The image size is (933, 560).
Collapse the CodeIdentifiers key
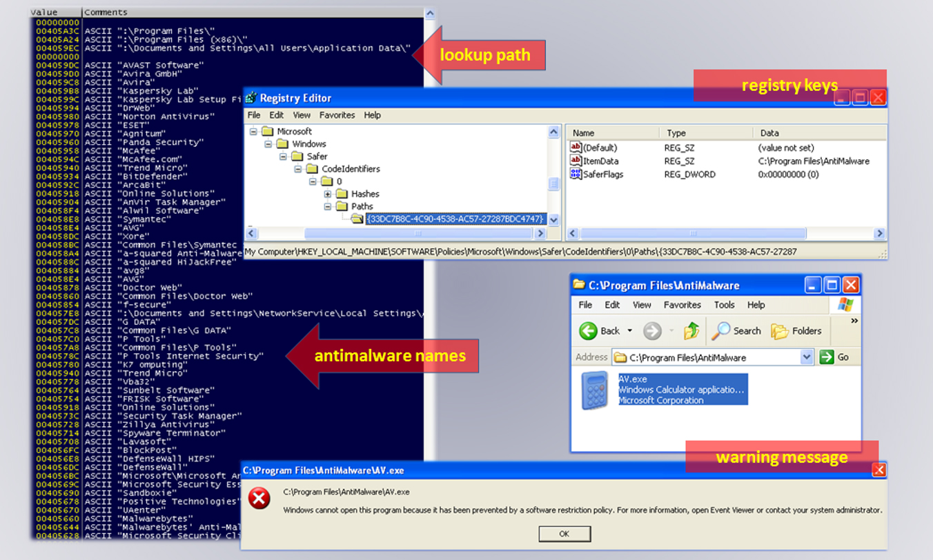(298, 169)
